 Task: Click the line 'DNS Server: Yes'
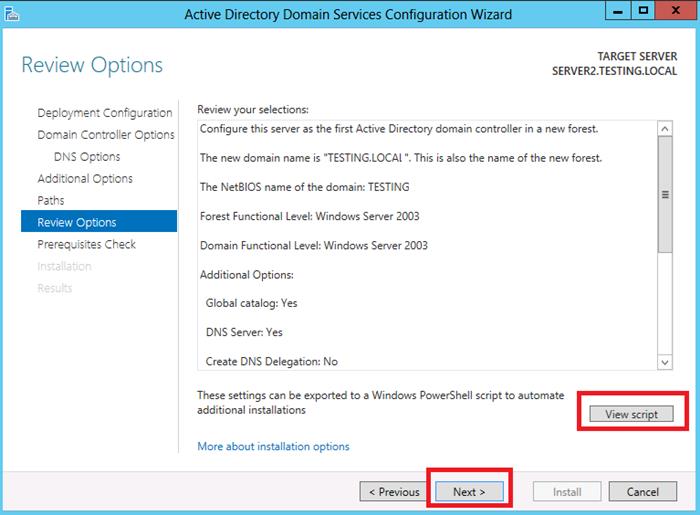pyautogui.click(x=244, y=332)
